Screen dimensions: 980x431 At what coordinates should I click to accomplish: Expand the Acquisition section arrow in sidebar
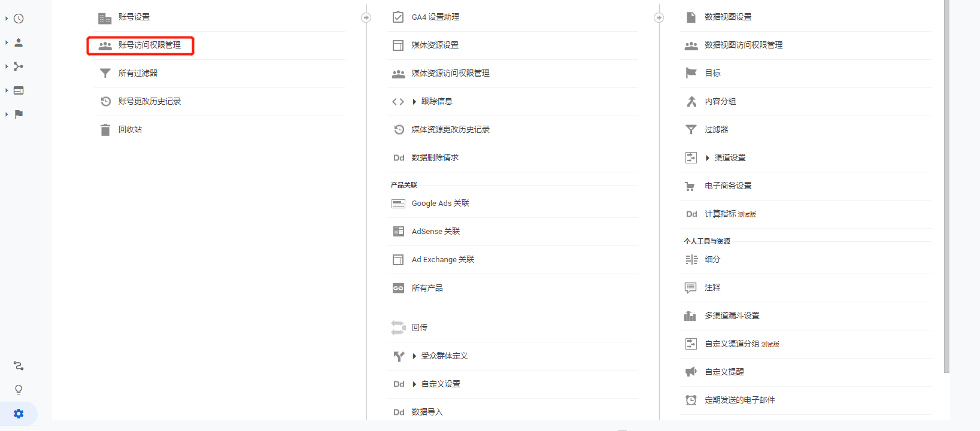point(7,66)
